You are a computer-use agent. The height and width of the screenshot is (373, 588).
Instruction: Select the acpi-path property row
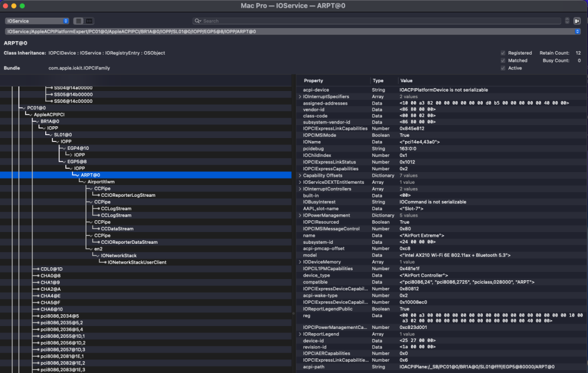click(x=441, y=367)
